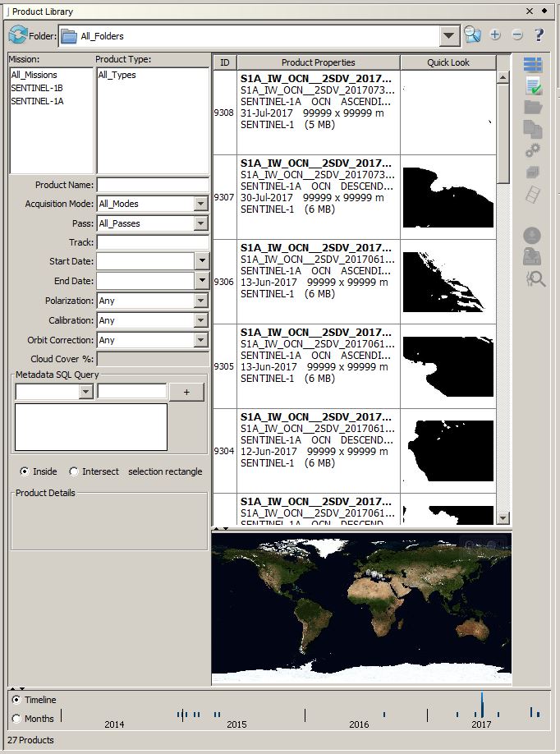The height and width of the screenshot is (754, 560).
Task: Open the Pass dropdown
Action: pos(201,223)
